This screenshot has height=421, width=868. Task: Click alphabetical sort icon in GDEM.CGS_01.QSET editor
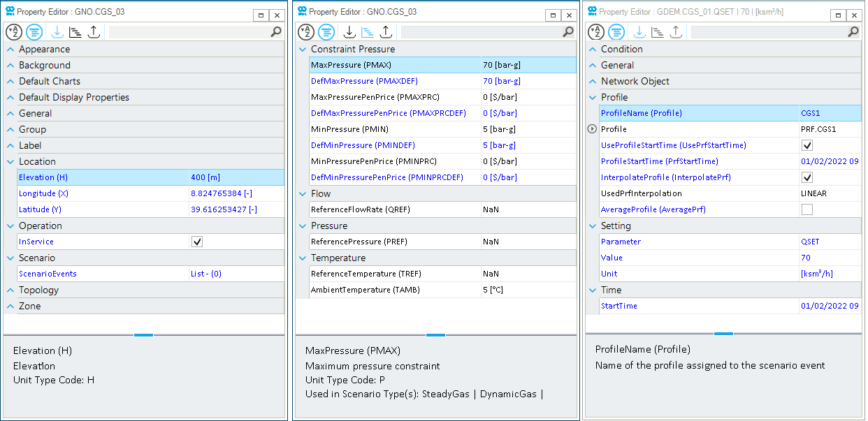click(x=596, y=32)
